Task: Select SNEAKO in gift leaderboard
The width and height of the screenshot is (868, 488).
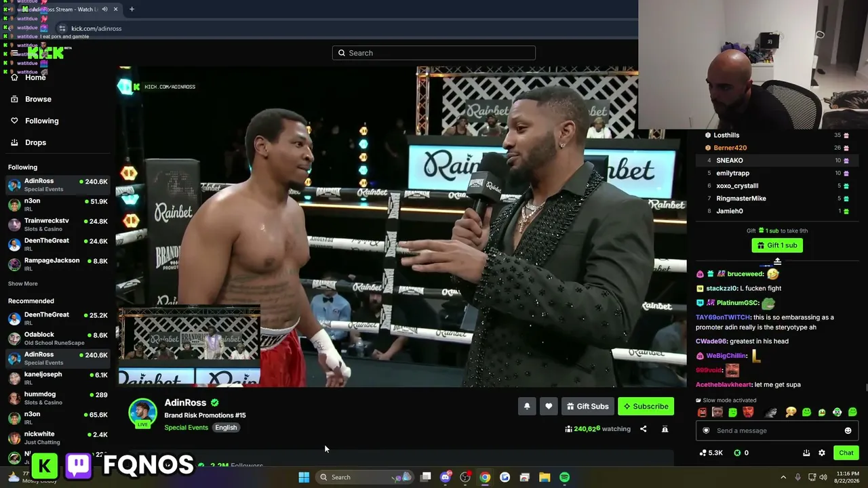Action: [x=777, y=161]
